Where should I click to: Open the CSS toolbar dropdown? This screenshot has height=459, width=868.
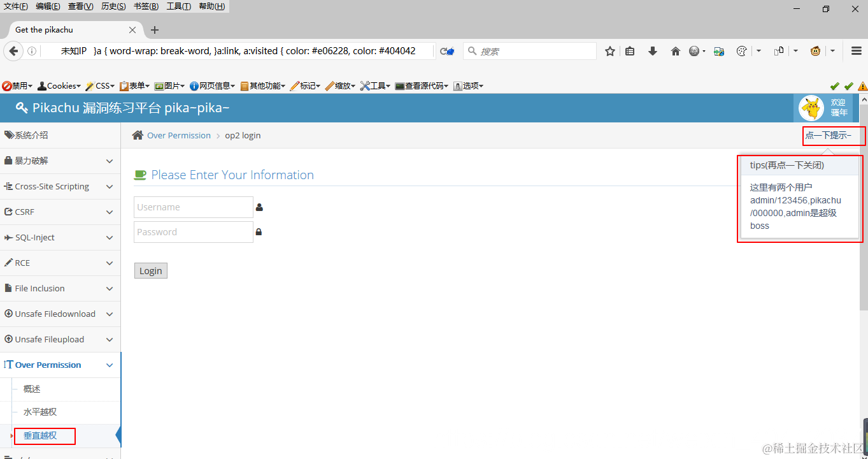coord(100,85)
